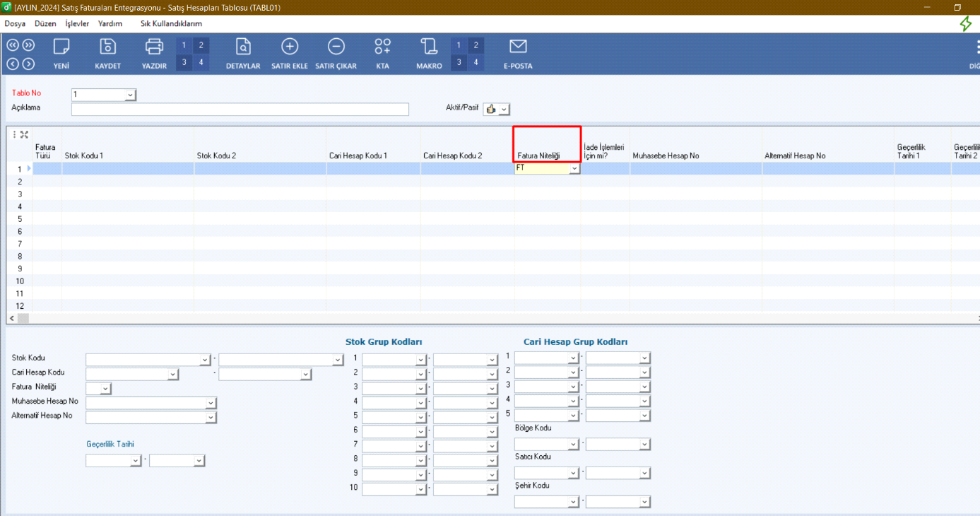Toggle the Aktif/Pasif thumbs-up selector
The height and width of the screenshot is (516, 980).
(x=496, y=109)
